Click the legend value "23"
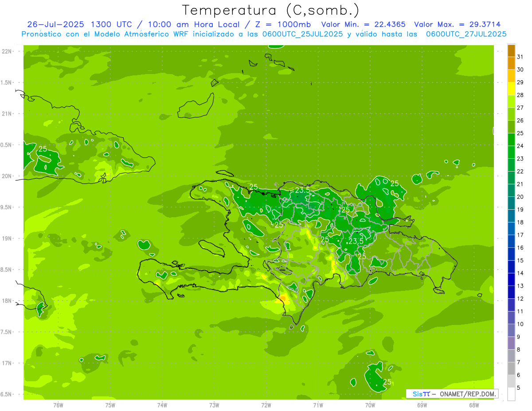The height and width of the screenshot is (411, 532). [x=520, y=159]
